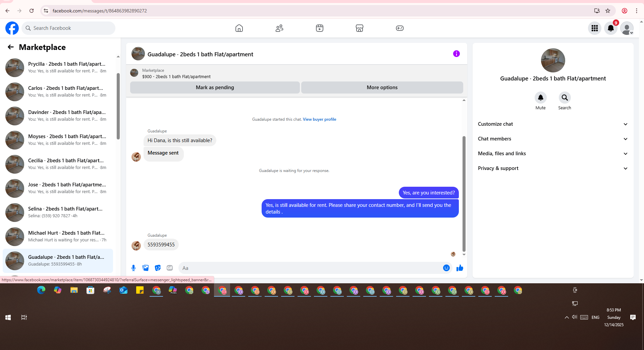
Task: Choose a GIF icon
Action: [x=170, y=268]
